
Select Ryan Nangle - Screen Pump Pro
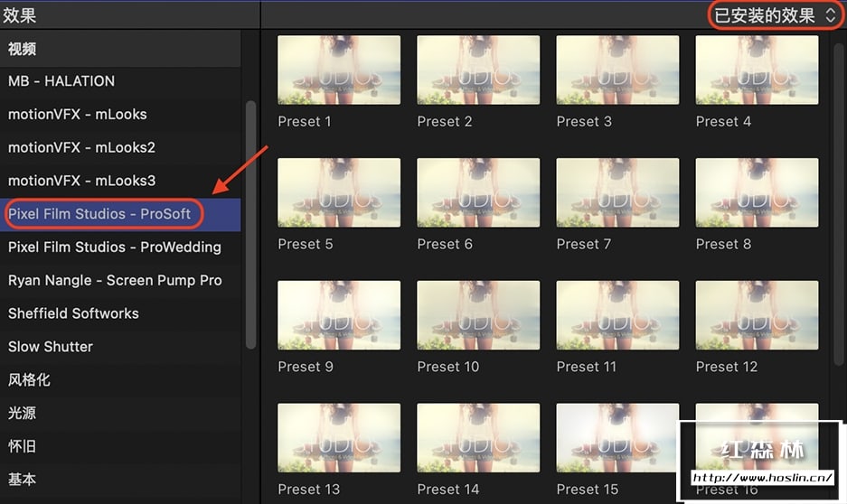click(120, 281)
